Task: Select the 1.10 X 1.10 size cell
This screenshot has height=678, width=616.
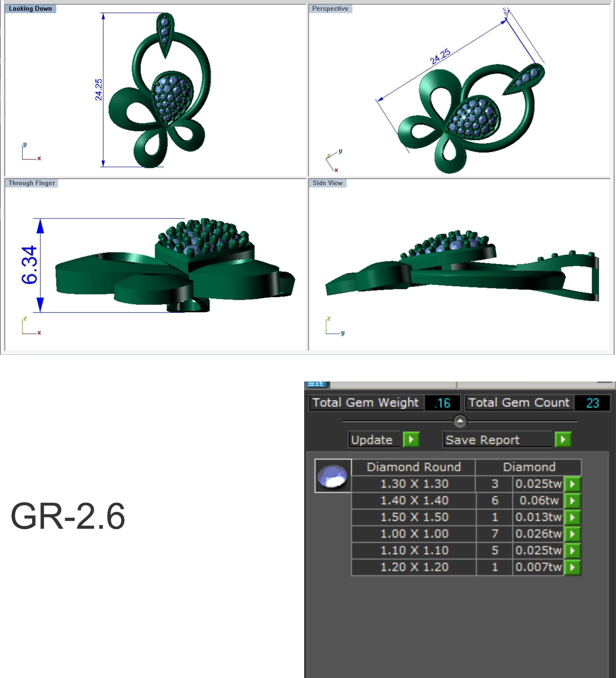Action: [x=414, y=551]
